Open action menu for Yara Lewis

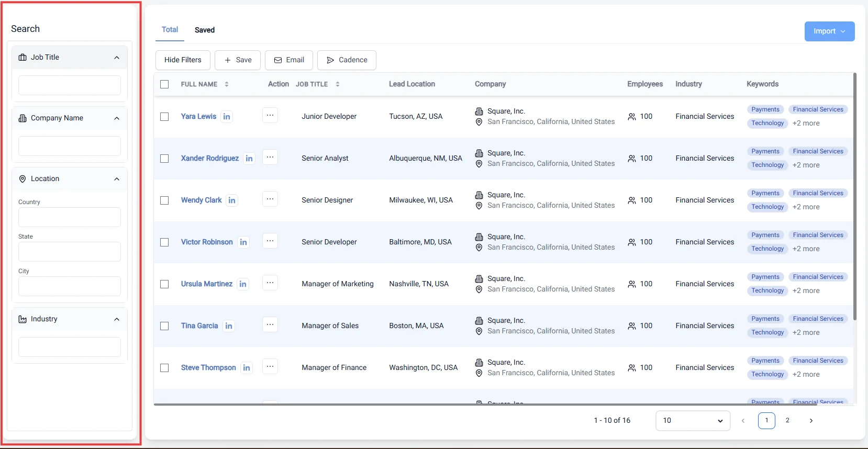pos(270,115)
